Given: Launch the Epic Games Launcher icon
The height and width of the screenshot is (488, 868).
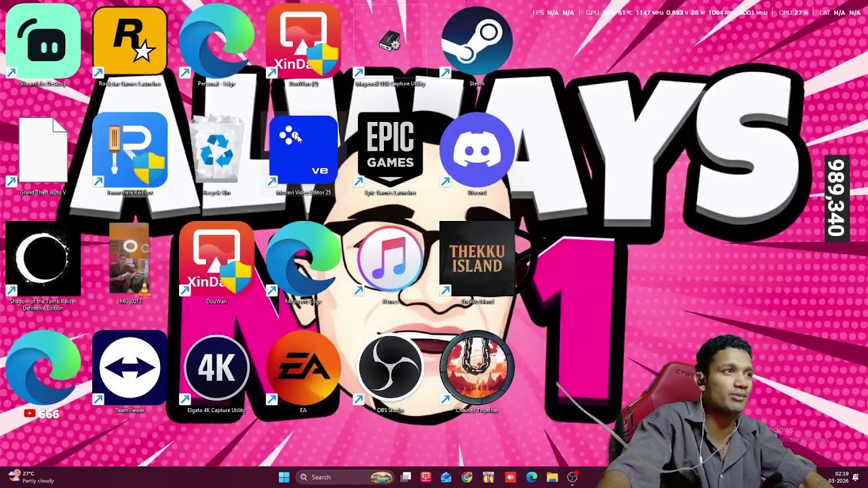Looking at the screenshot, I should click(x=390, y=150).
